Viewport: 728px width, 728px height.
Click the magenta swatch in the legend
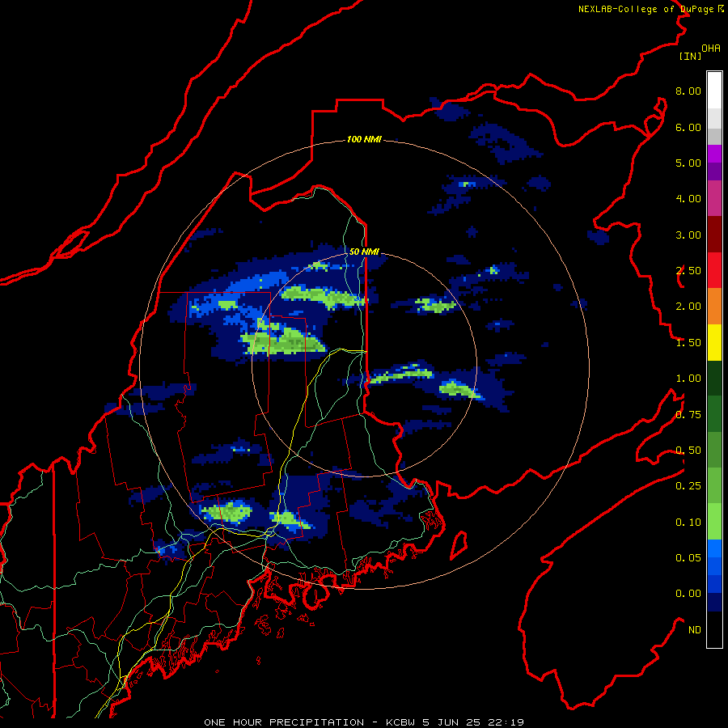pos(714,154)
